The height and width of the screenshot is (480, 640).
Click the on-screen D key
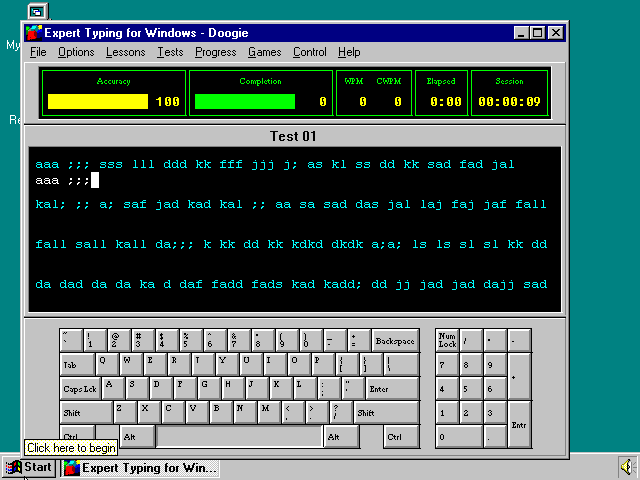[x=161, y=389]
